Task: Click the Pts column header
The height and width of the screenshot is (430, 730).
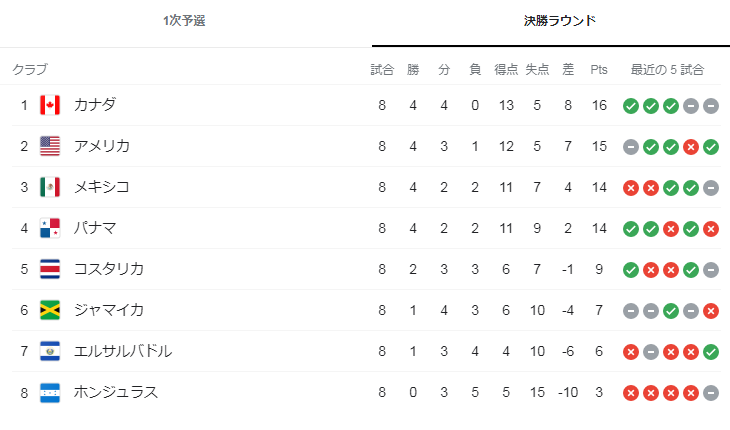Action: (599, 70)
